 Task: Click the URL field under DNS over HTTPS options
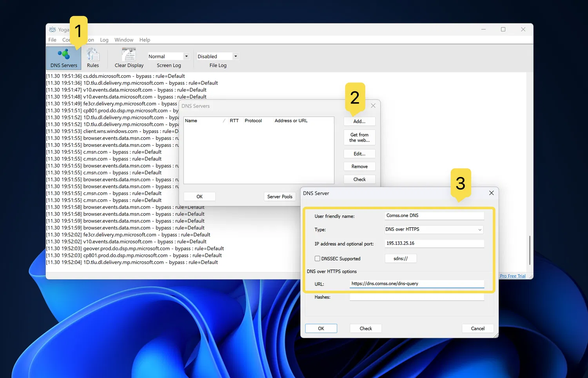point(417,284)
